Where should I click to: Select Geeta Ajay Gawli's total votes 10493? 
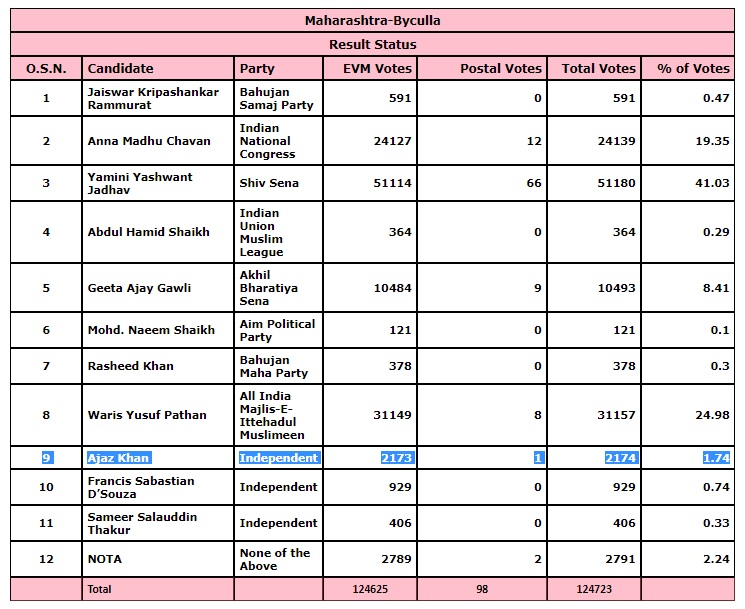coord(613,288)
